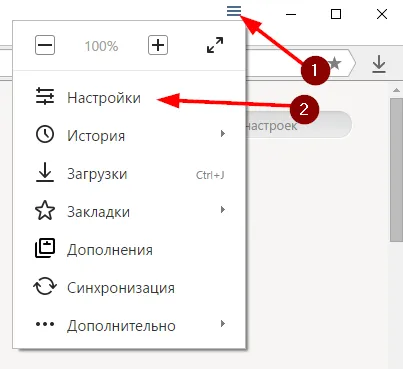The height and width of the screenshot is (369, 403).
Task: Click the clock icon beside История
Action: coord(45,134)
